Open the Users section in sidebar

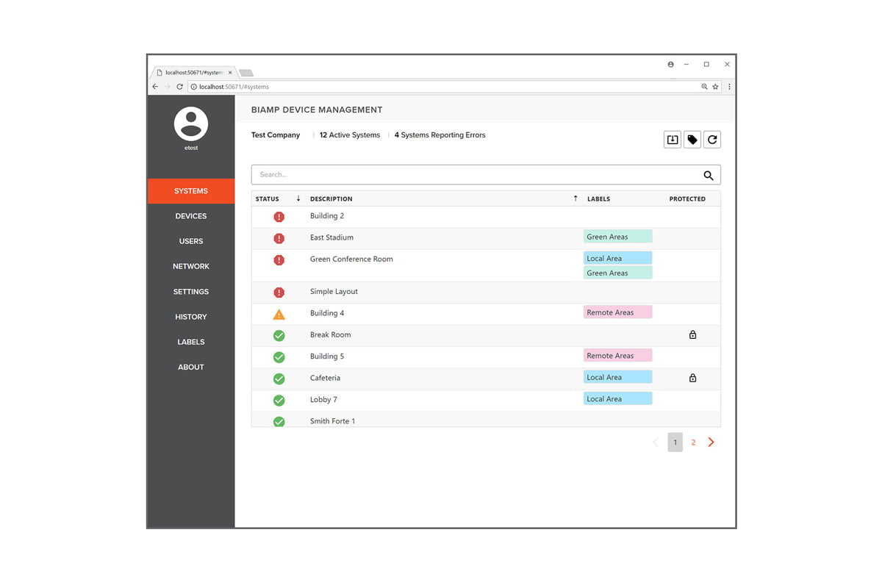coord(191,241)
